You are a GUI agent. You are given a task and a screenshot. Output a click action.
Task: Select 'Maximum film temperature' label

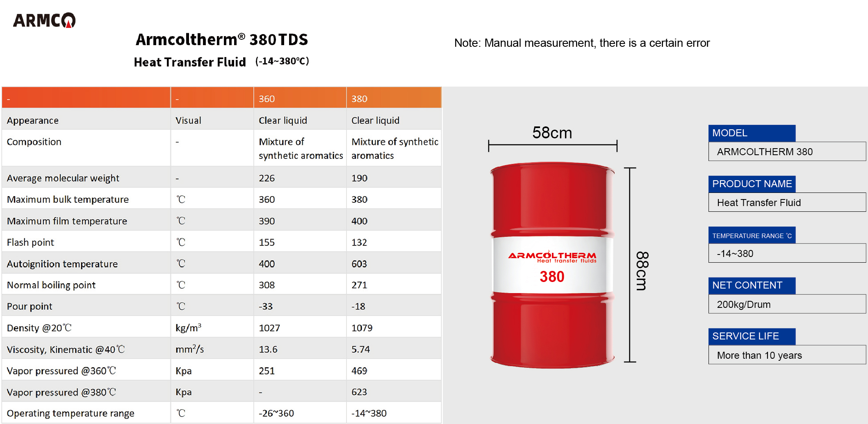coord(67,221)
